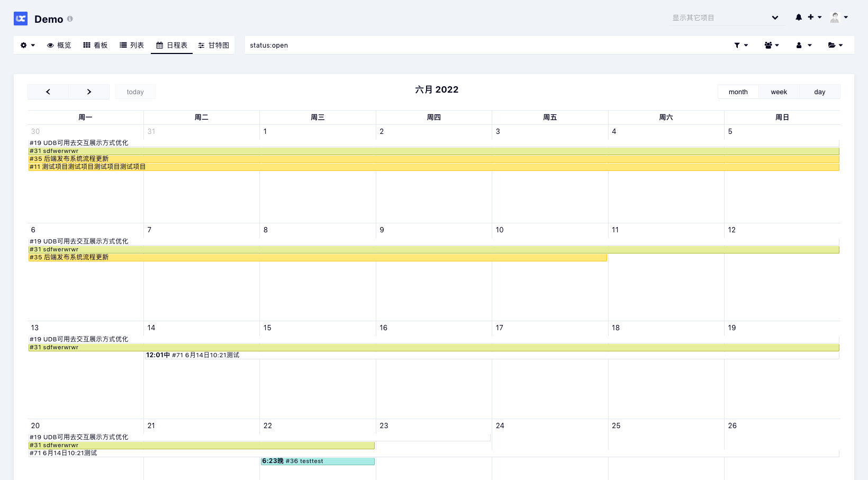Select the 日程表 calendar tab
The width and height of the screenshot is (868, 480).
[171, 45]
